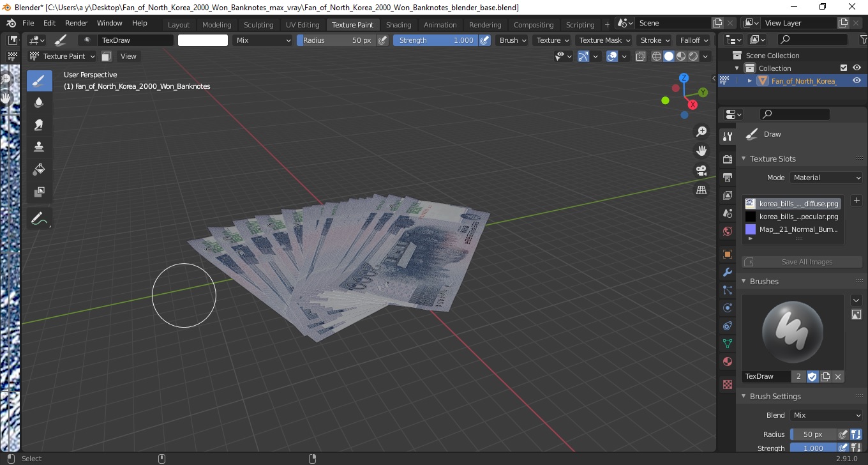Open the Object Constraints properties tab

click(x=727, y=326)
